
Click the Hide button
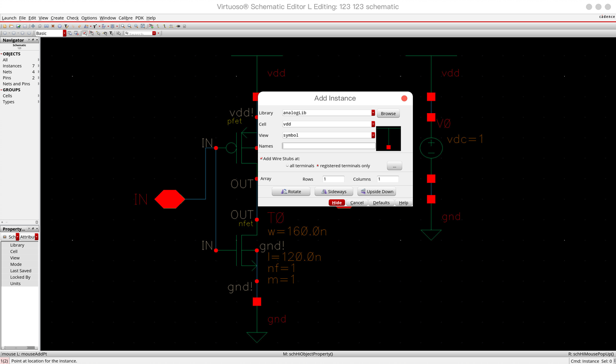coord(336,202)
